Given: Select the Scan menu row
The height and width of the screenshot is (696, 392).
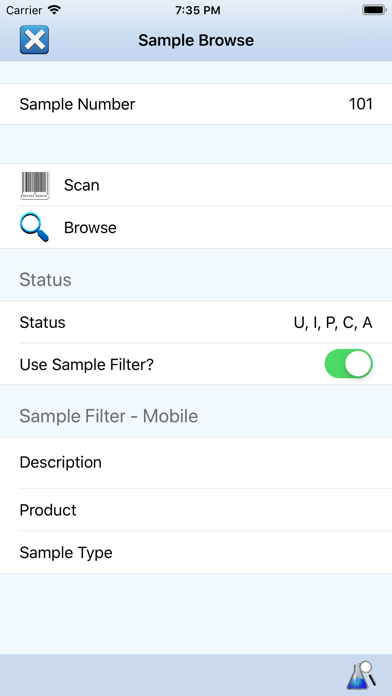Looking at the screenshot, I should 196,185.
